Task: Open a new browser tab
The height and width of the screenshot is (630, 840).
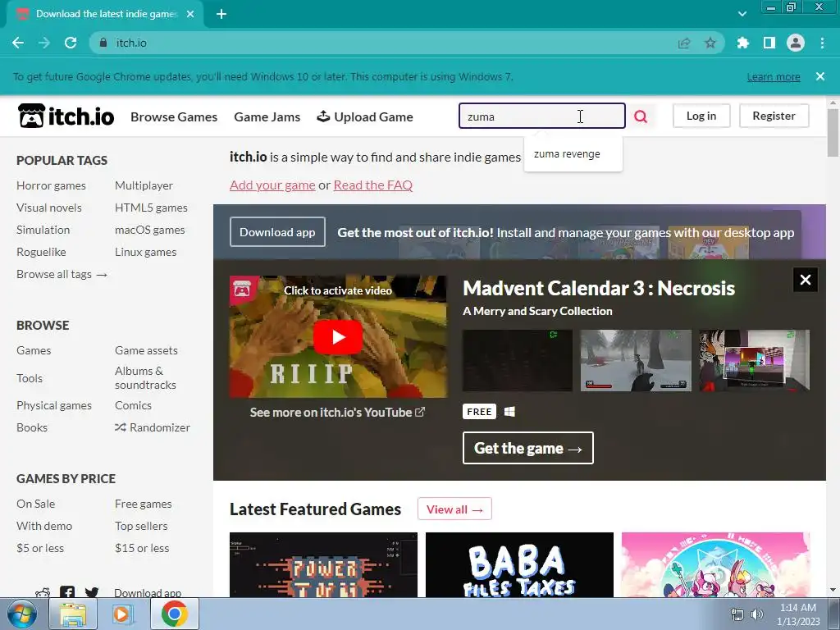Action: (x=221, y=14)
